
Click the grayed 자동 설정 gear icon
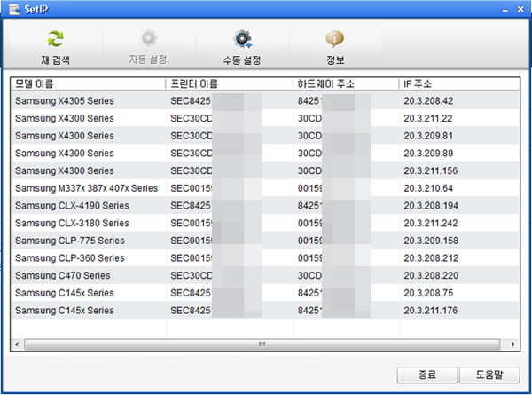pos(148,37)
